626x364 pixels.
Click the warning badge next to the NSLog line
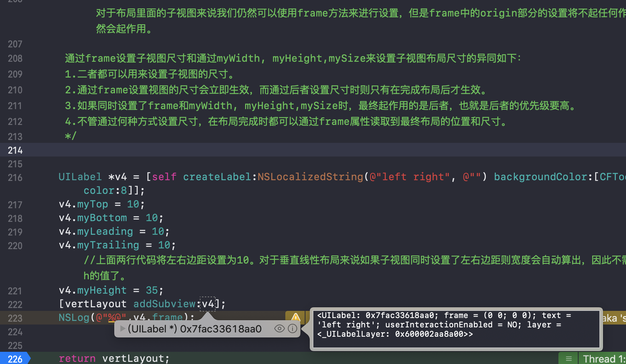295,317
